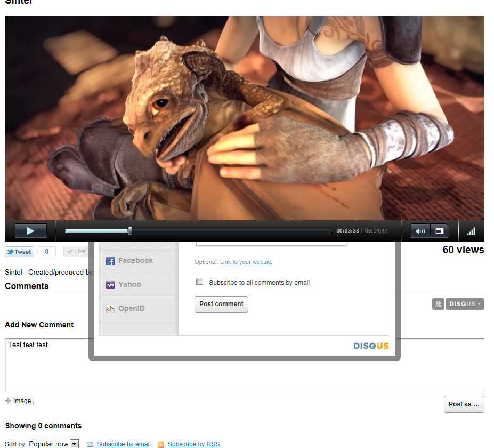Screen dimensions: 494x448
Task: Open the Sort by Popular now dropdown
Action: (53, 444)
